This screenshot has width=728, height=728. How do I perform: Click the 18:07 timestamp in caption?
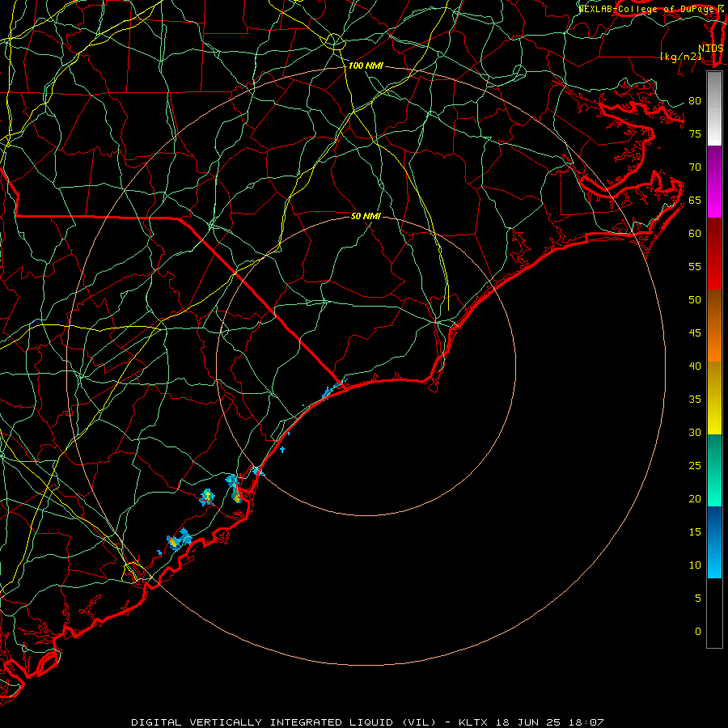(x=586, y=722)
